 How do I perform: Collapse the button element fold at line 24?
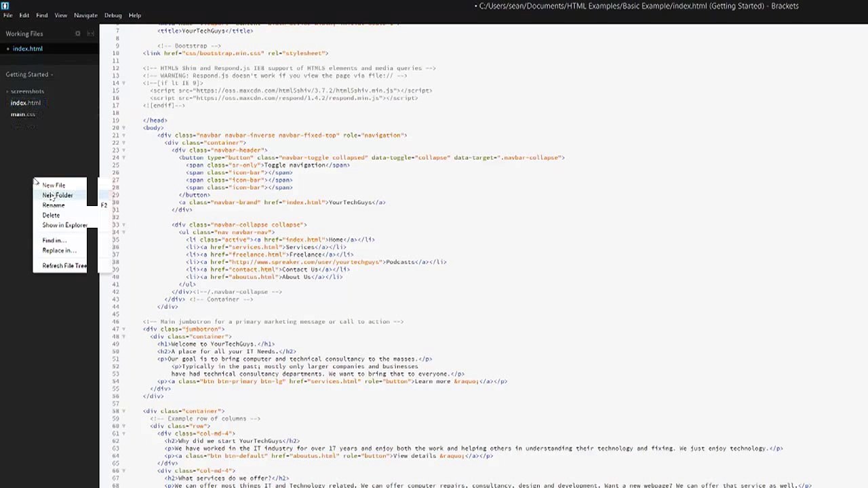tap(123, 157)
